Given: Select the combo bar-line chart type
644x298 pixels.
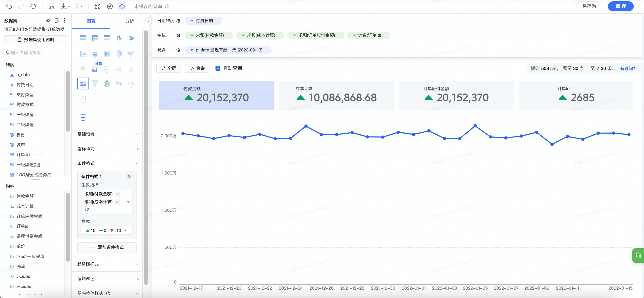Looking at the screenshot, I should [x=107, y=53].
